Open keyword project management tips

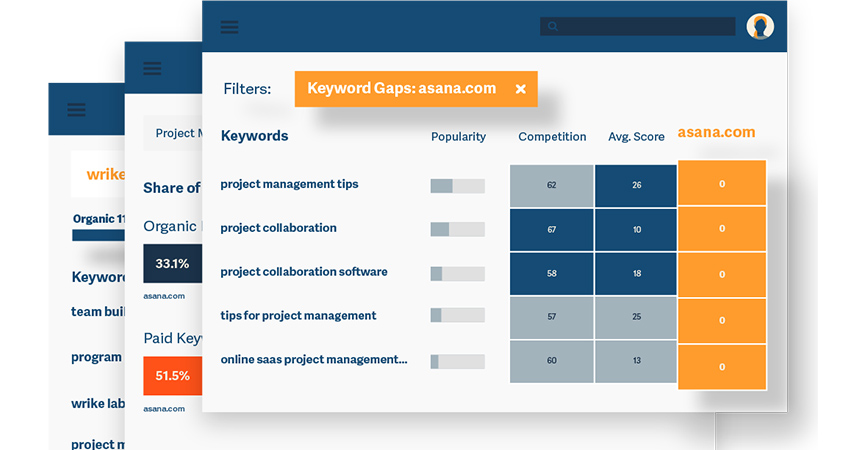pyautogui.click(x=289, y=184)
